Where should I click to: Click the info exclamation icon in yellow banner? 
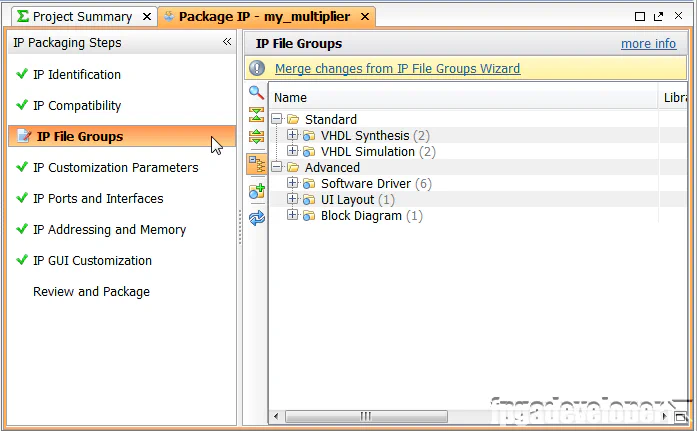coord(256,68)
